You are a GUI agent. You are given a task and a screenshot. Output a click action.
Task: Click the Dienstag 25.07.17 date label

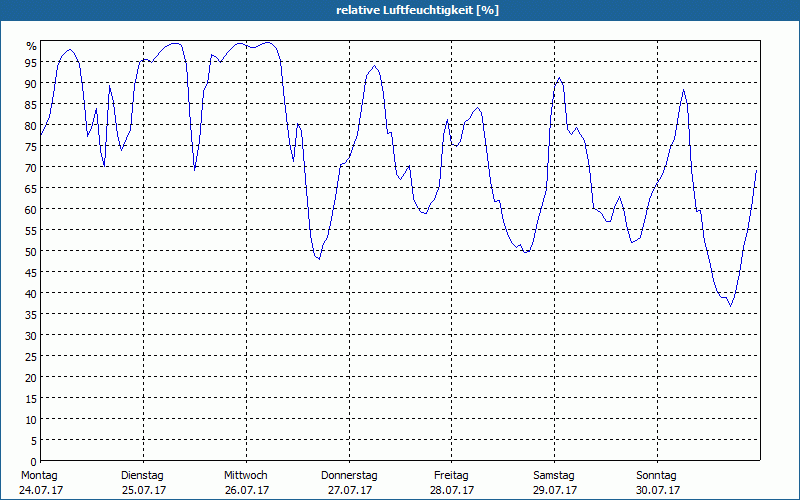click(143, 483)
